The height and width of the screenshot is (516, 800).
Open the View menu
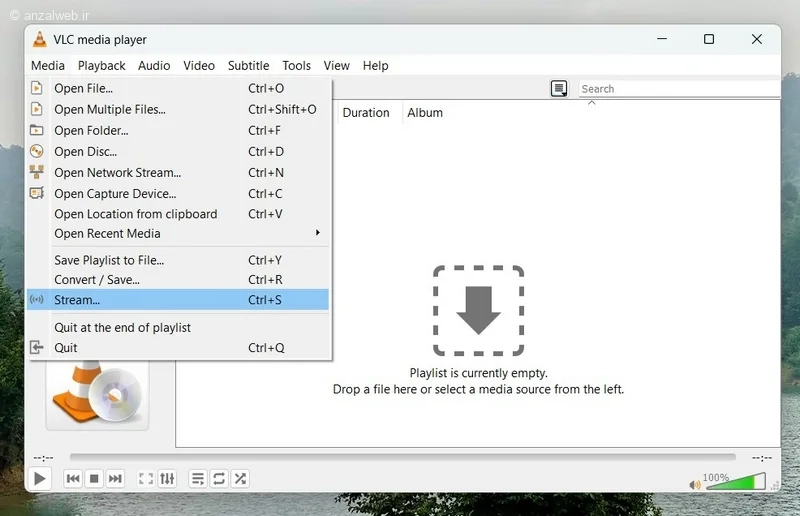337,66
